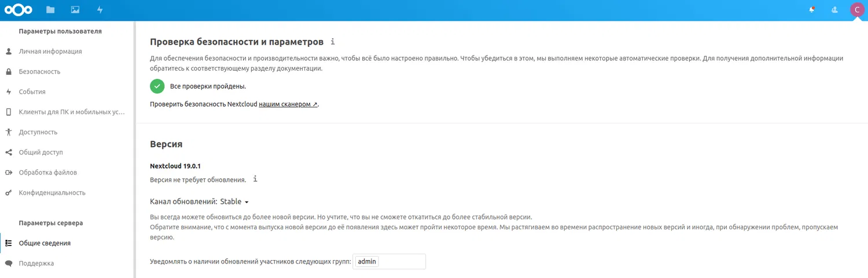Image resolution: width=868 pixels, height=278 pixels.
Task: Click the Параметры сервера heading
Action: pos(51,223)
